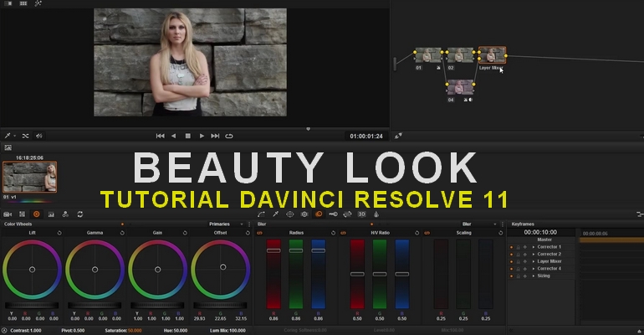Toggle Layer Mixer keyframe enable dot
644x335 pixels.
(511, 261)
